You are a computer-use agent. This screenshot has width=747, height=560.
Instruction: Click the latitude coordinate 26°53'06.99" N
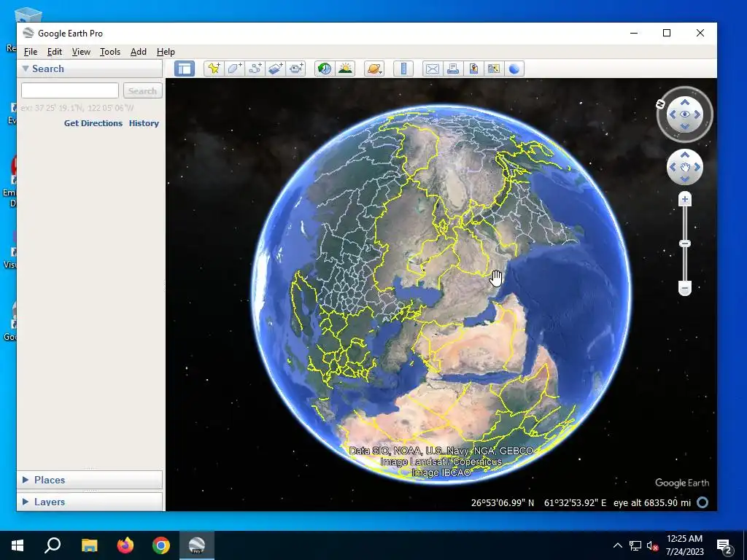point(503,502)
